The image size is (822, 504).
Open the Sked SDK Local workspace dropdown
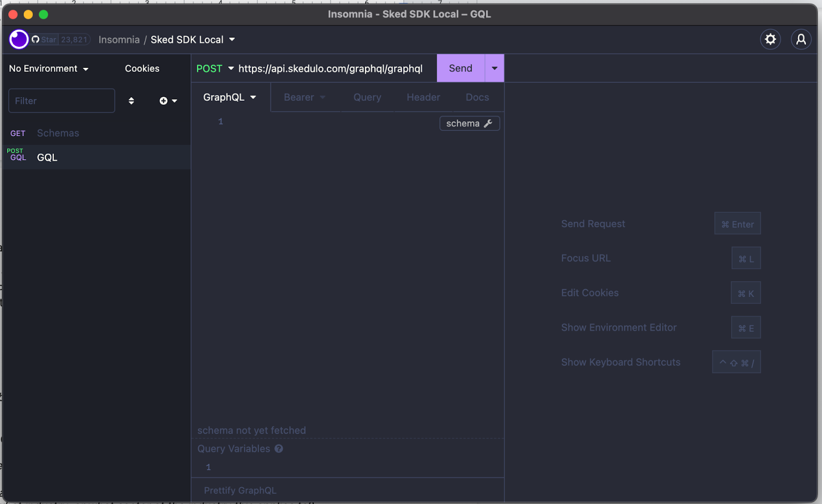tap(193, 40)
